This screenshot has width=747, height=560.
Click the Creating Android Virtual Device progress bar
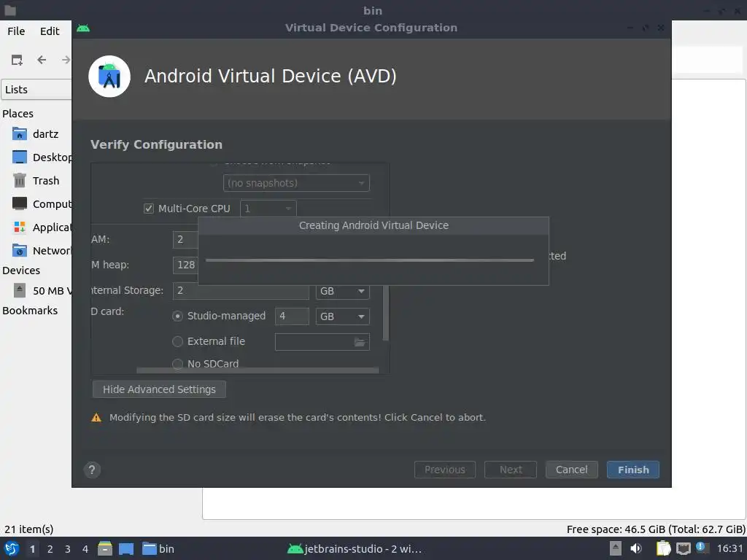pyautogui.click(x=370, y=260)
